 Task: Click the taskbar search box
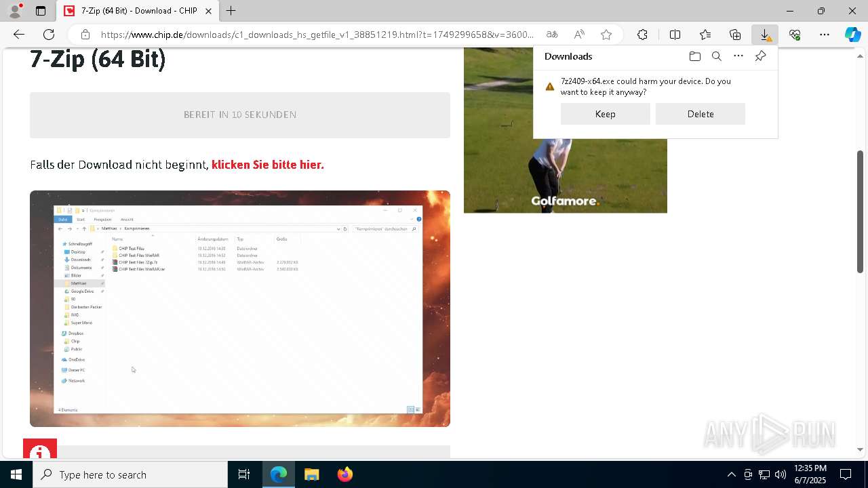[x=130, y=474]
